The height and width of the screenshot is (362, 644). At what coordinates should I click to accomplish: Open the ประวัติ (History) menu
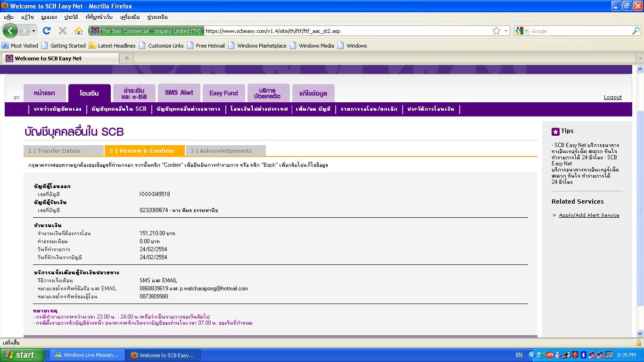coord(71,17)
